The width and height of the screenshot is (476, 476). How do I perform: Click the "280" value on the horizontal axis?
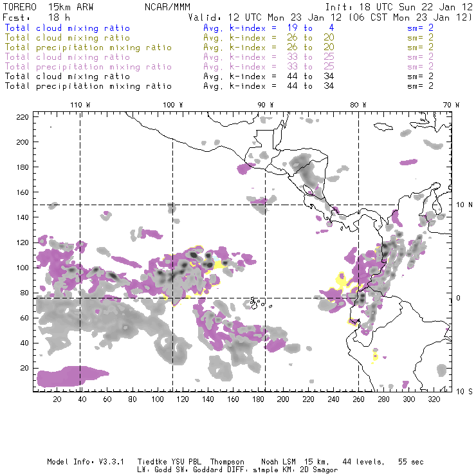pyautogui.click(x=383, y=399)
